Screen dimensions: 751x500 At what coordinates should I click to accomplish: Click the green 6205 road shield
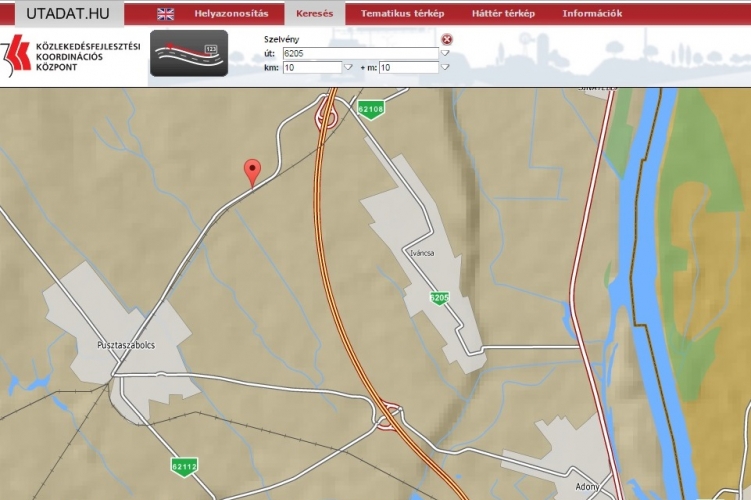(x=439, y=298)
